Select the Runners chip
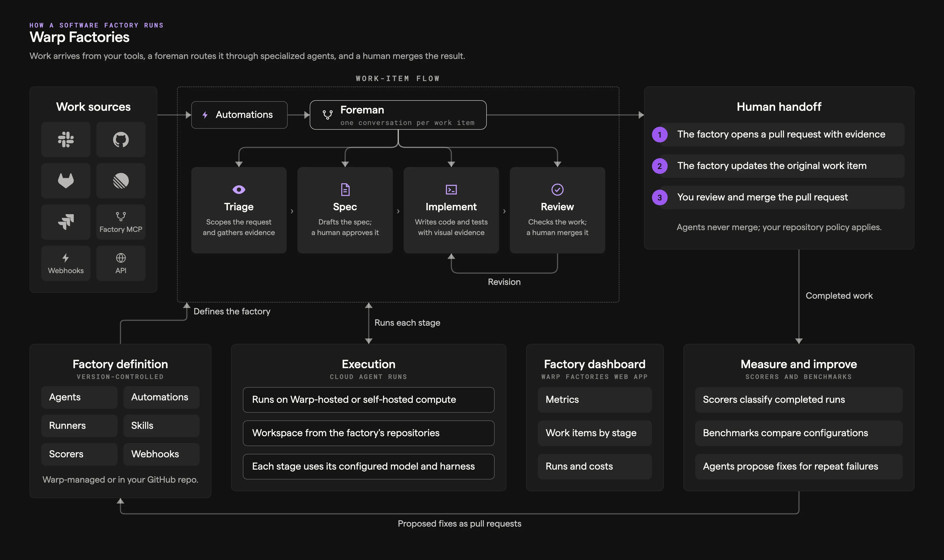The width and height of the screenshot is (944, 560). click(79, 426)
